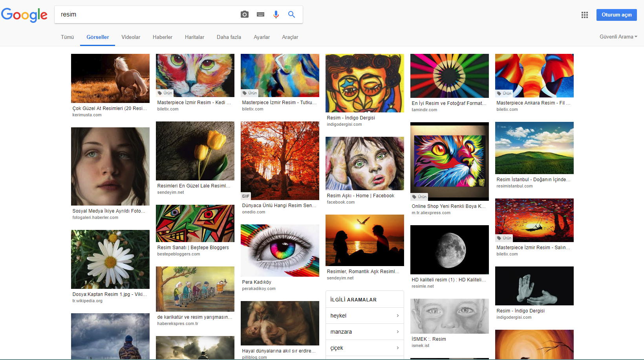Open the colorful elephant painting

[x=534, y=75]
